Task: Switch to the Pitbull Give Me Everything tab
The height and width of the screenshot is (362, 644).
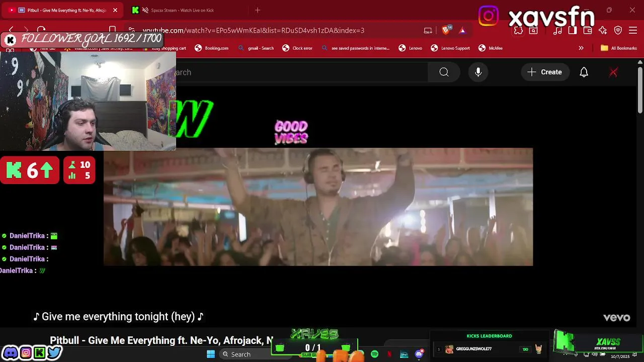Action: pos(62,10)
